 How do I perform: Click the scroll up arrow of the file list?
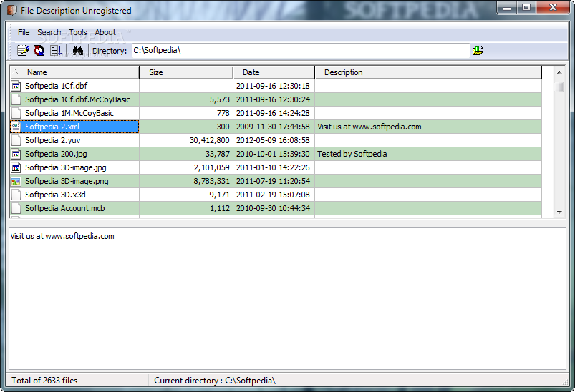tap(559, 72)
